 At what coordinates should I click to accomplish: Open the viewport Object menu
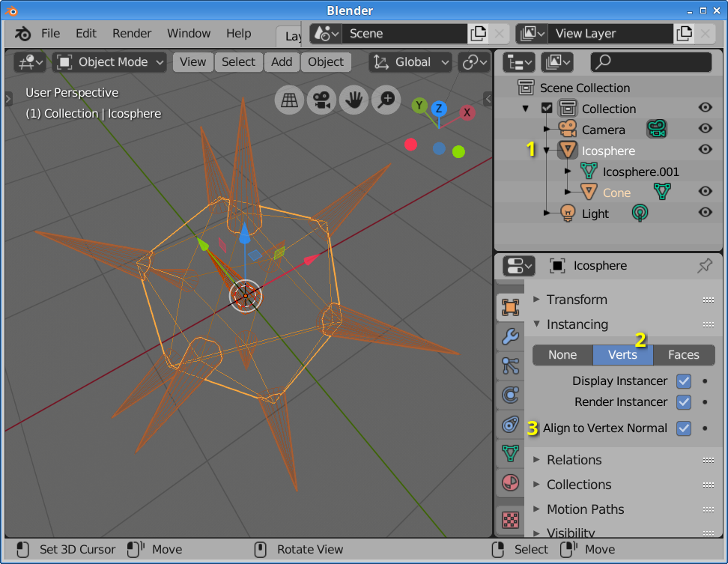pos(326,61)
